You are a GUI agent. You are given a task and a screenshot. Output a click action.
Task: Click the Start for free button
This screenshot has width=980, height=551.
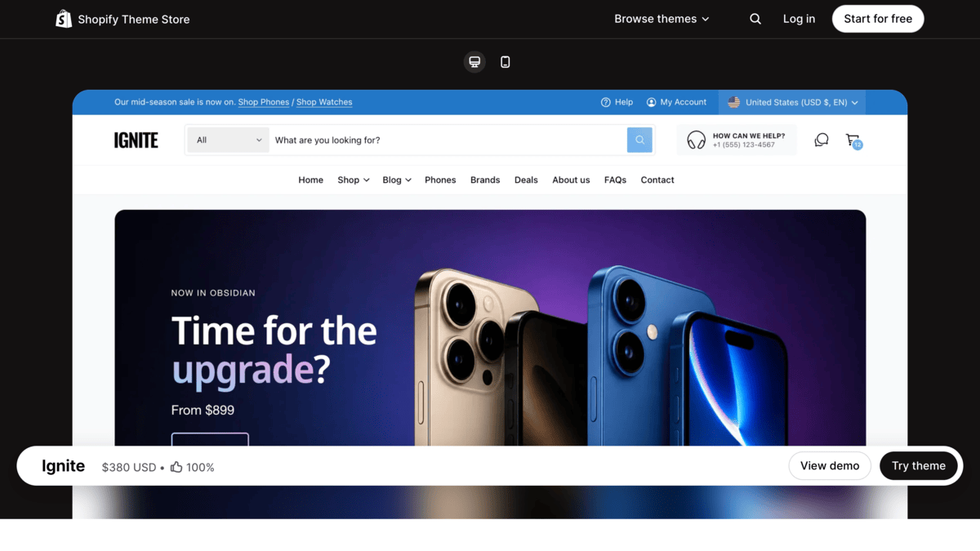(878, 19)
